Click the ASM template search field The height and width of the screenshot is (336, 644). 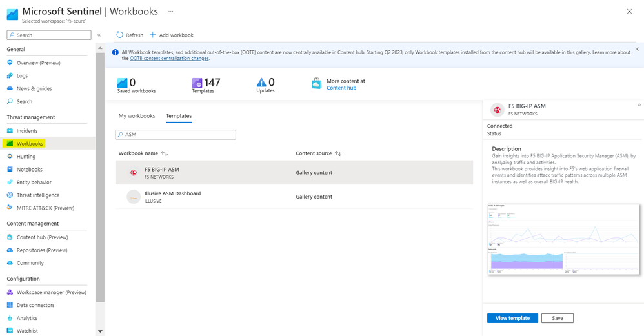pyautogui.click(x=176, y=135)
